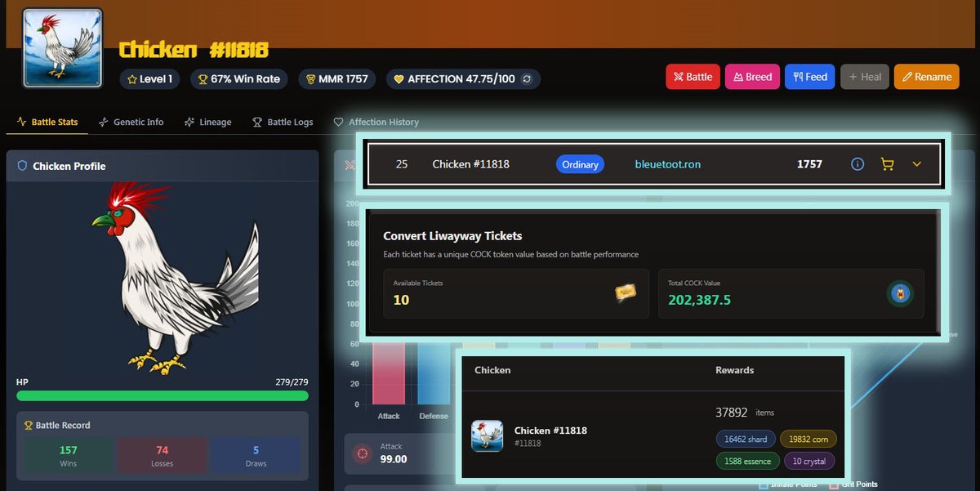
Task: Click the COCK token coin icon
Action: pyautogui.click(x=900, y=293)
